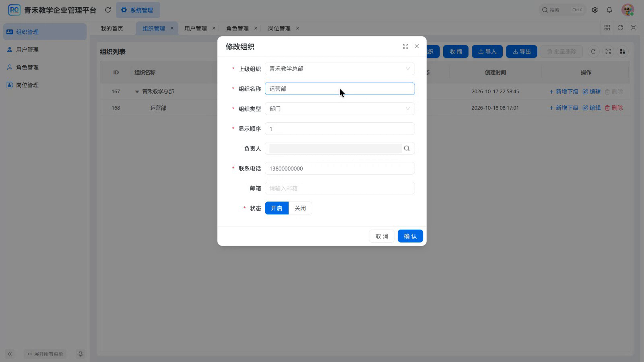The height and width of the screenshot is (362, 644).
Task: Switch to the 岗位管理 tab
Action: coord(279,28)
